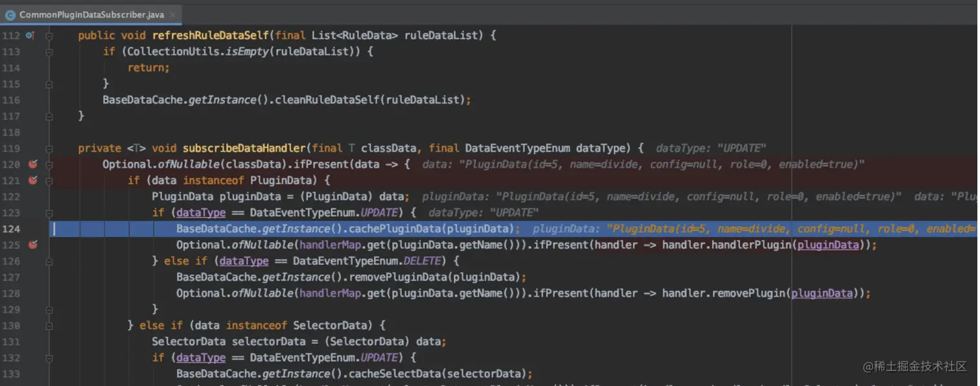Click underlined pluginData on line 128
The width and height of the screenshot is (980, 386).
coord(822,293)
